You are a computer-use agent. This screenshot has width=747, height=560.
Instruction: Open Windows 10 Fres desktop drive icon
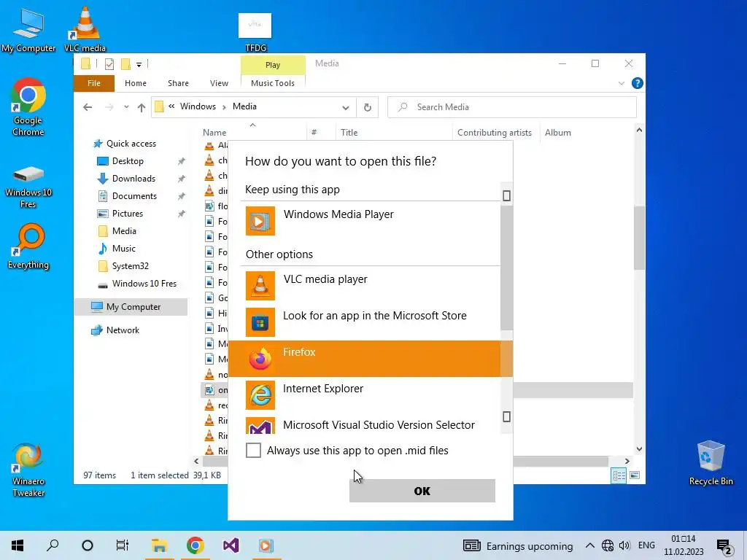point(28,187)
